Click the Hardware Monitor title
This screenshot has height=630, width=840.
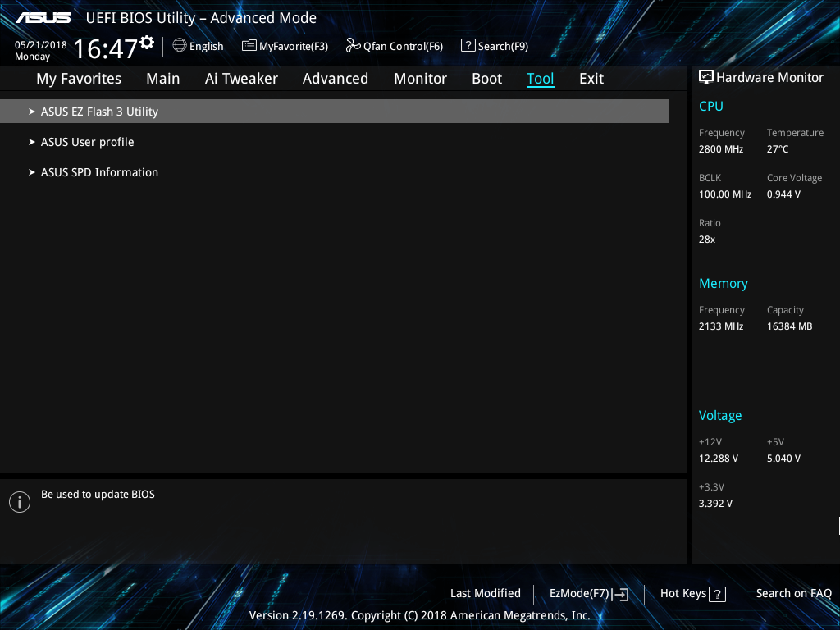click(x=769, y=78)
